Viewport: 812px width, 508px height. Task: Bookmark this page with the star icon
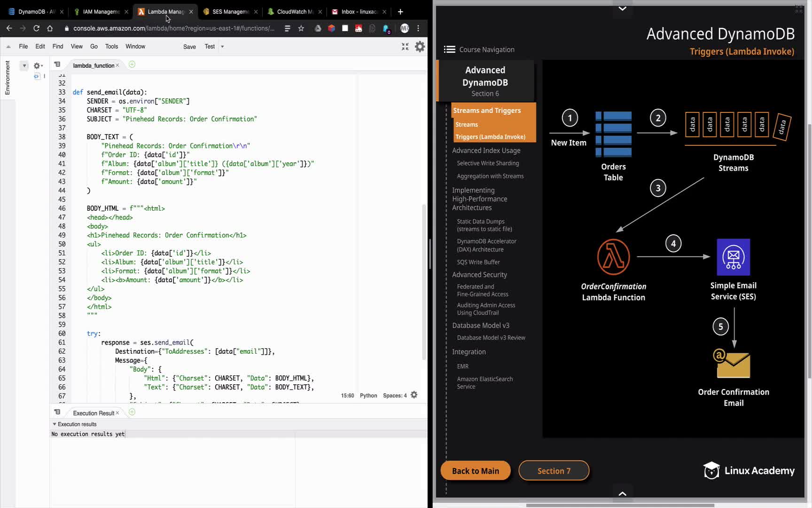pos(301,28)
